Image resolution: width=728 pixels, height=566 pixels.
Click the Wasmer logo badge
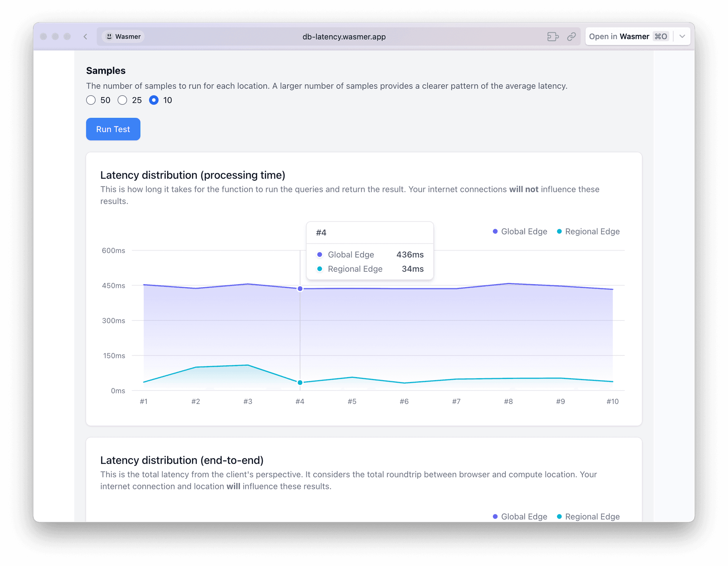click(x=123, y=36)
